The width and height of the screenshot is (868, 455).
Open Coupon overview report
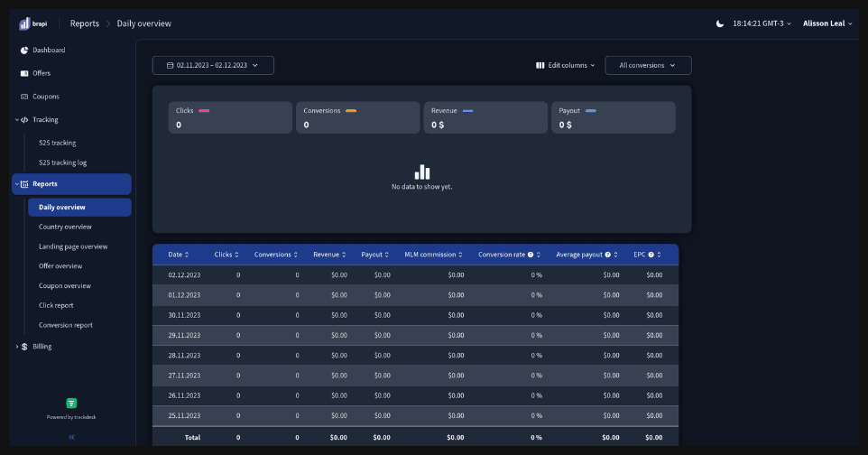65,286
